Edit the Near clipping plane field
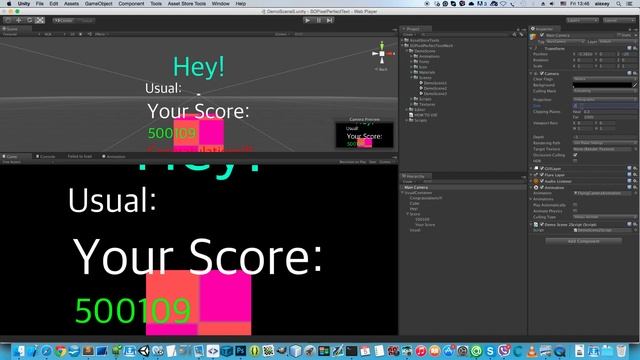Screen dimensions: 640x360 click(610, 111)
